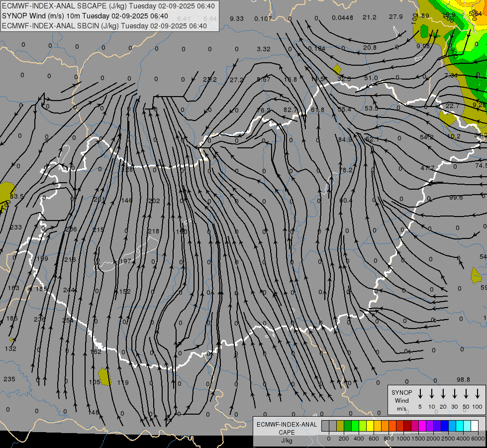
Task: Click the map value 55.4
Action: [x=344, y=109]
